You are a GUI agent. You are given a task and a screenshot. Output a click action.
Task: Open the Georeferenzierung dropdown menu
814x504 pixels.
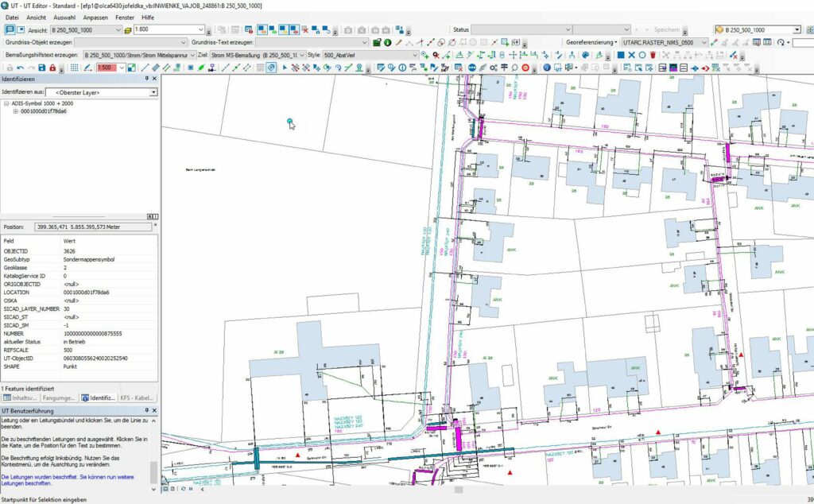590,42
